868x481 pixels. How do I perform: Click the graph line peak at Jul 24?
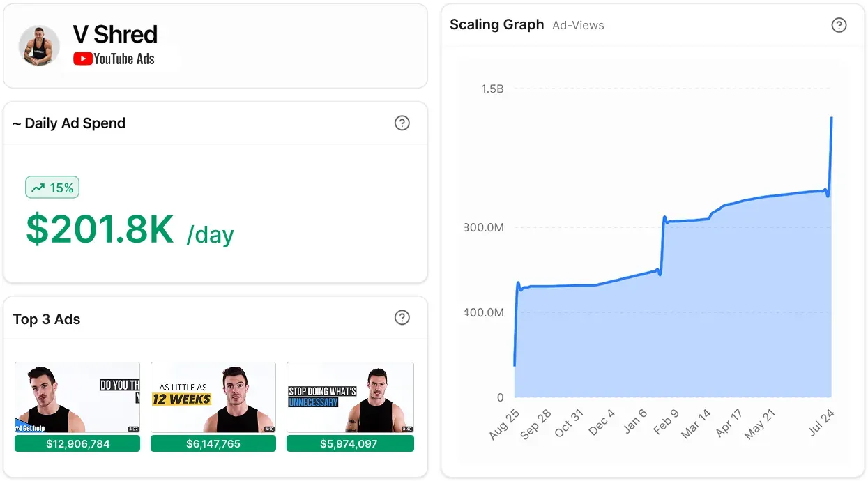pyautogui.click(x=831, y=118)
